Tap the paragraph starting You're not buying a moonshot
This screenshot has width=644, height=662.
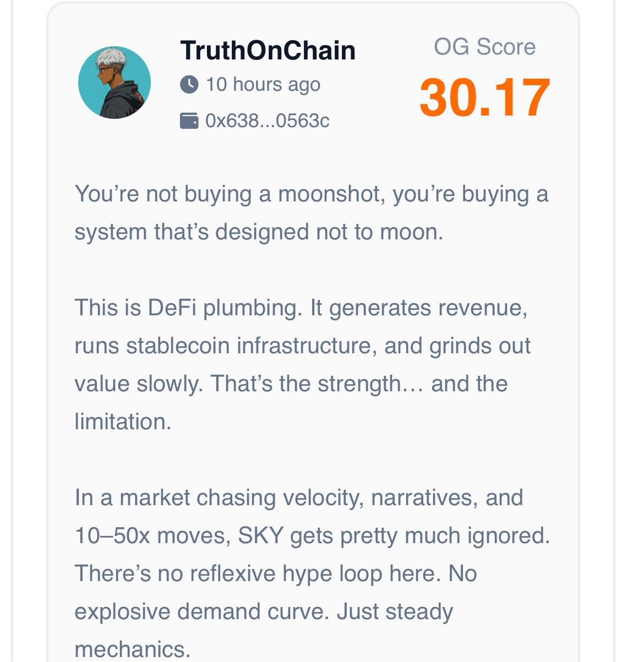pyautogui.click(x=312, y=213)
